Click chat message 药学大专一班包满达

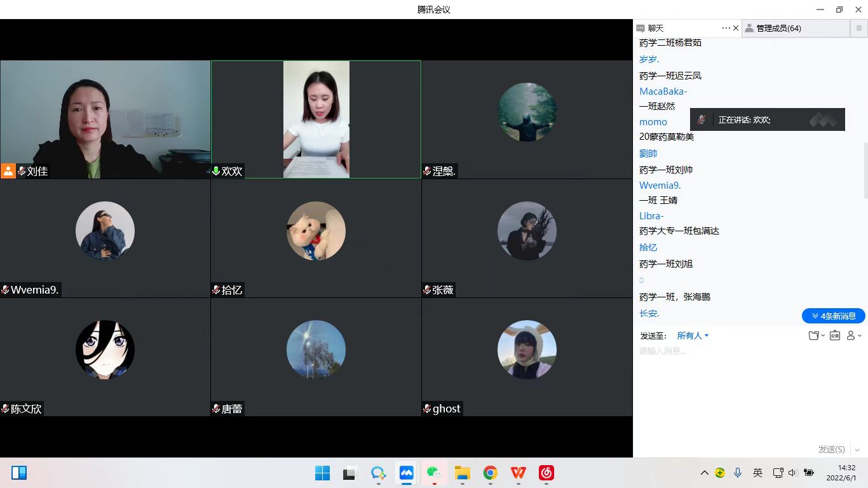click(x=679, y=231)
